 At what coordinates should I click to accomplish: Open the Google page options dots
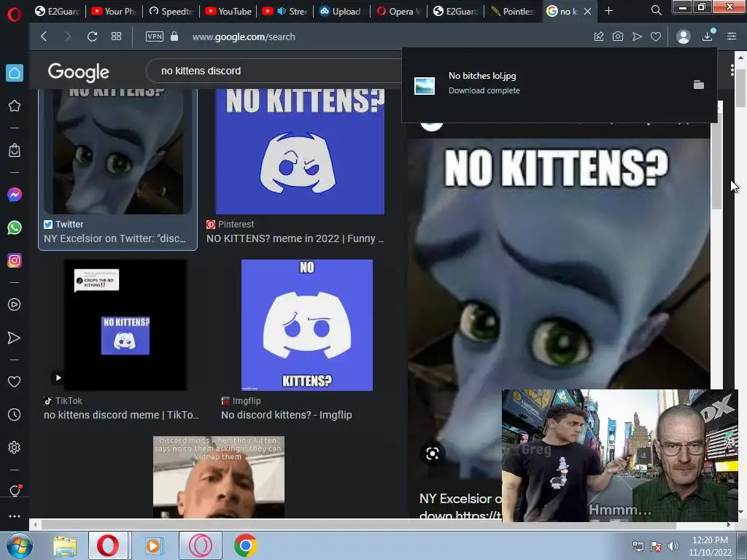pyautogui.click(x=732, y=70)
